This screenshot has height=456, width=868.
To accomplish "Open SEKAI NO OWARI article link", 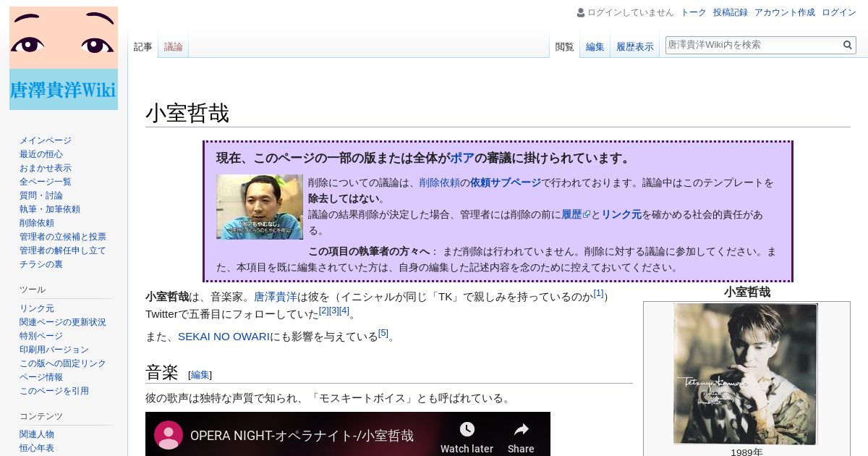I will (x=224, y=337).
